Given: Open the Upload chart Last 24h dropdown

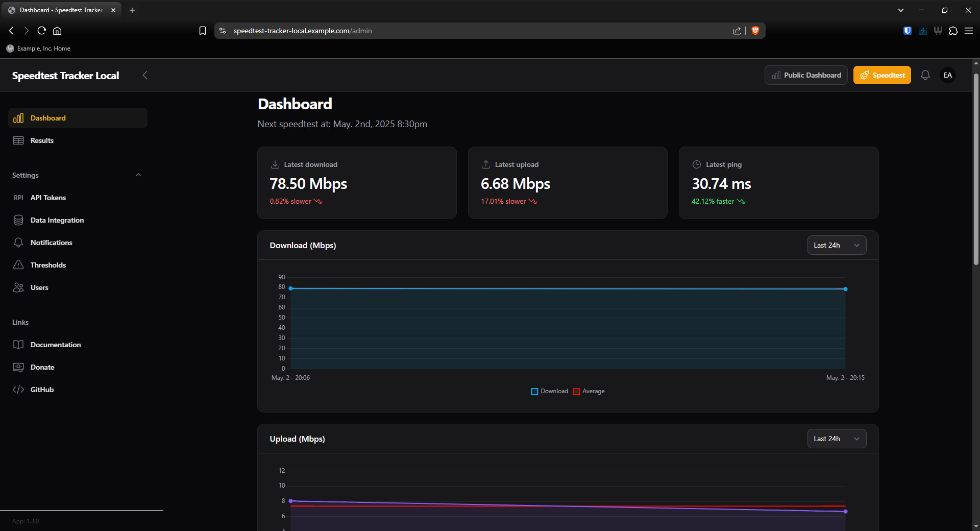Looking at the screenshot, I should click(x=836, y=439).
